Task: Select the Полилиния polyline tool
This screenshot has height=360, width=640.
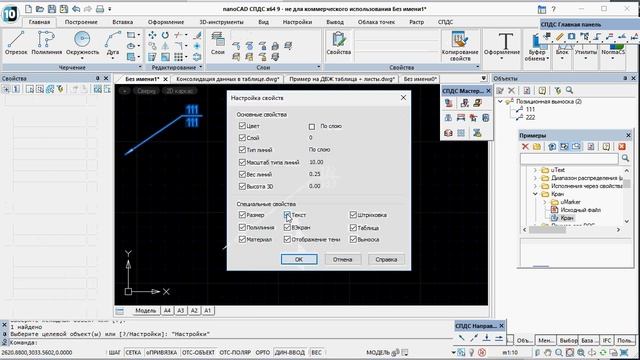Action: coord(47,43)
